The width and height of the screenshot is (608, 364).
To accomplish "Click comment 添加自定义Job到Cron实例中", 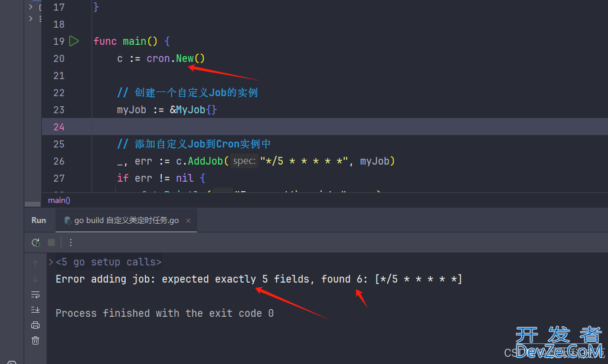I will click(x=194, y=144).
